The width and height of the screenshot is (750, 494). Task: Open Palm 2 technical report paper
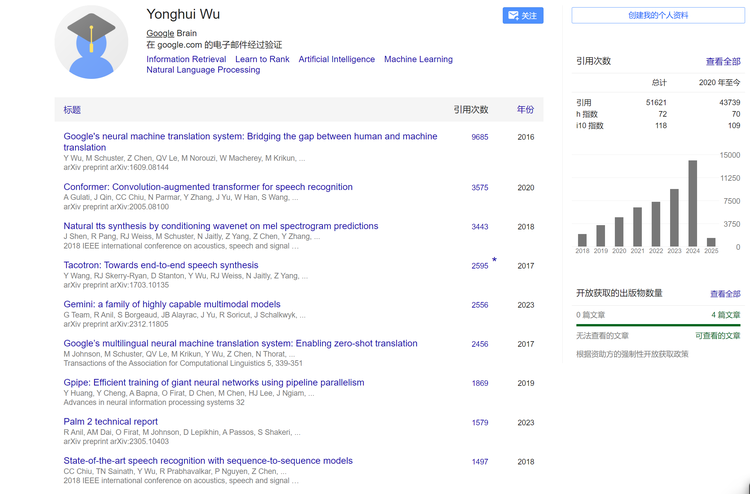(110, 422)
